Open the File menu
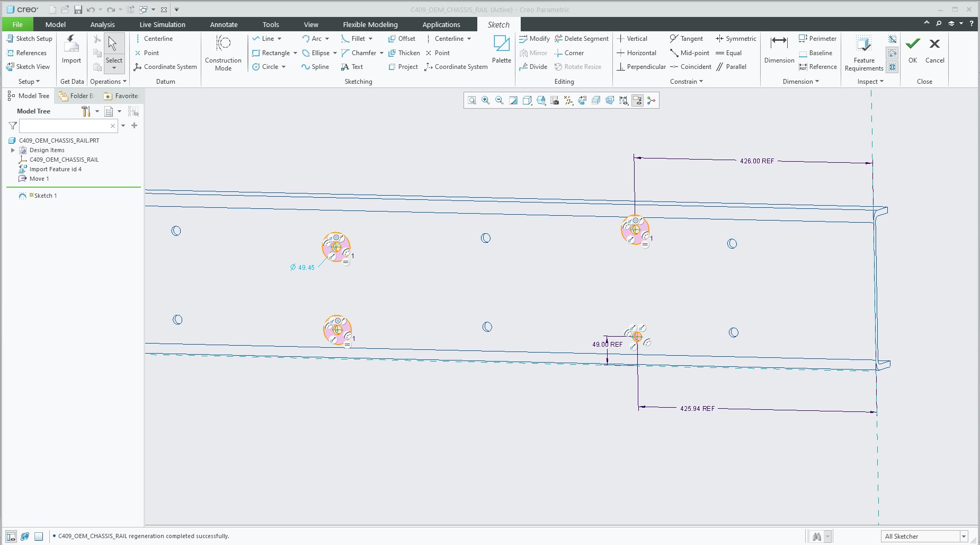Image resolution: width=980 pixels, height=545 pixels. coord(17,24)
